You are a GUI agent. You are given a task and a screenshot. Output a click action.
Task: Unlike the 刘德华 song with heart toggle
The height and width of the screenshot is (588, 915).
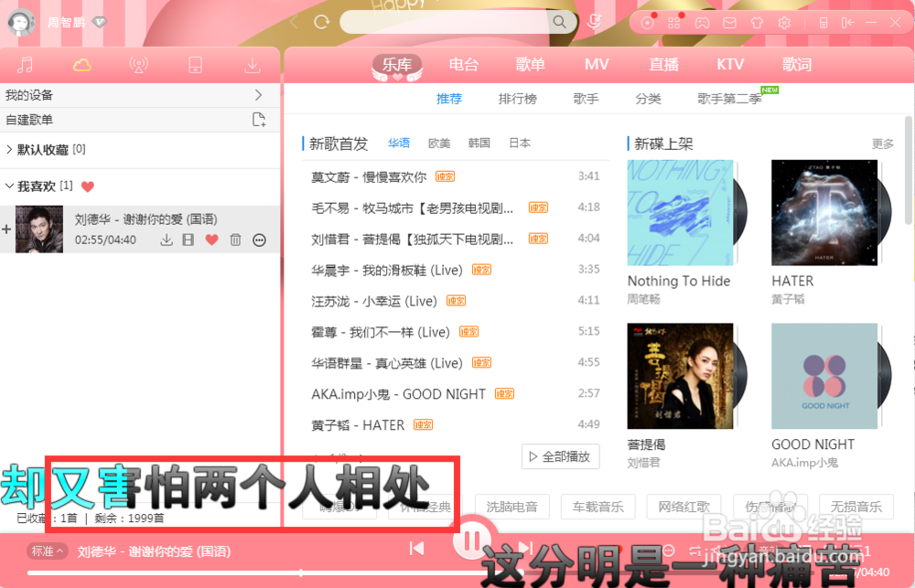212,240
